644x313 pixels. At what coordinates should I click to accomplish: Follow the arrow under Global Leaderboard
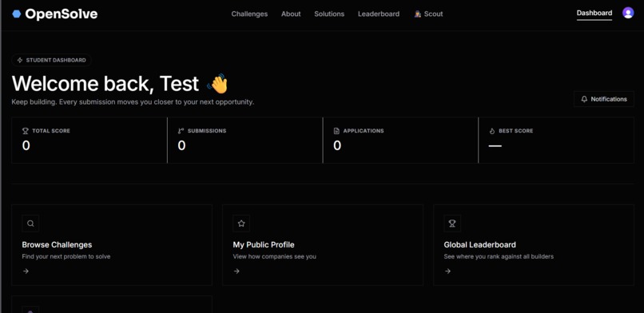coord(447,271)
